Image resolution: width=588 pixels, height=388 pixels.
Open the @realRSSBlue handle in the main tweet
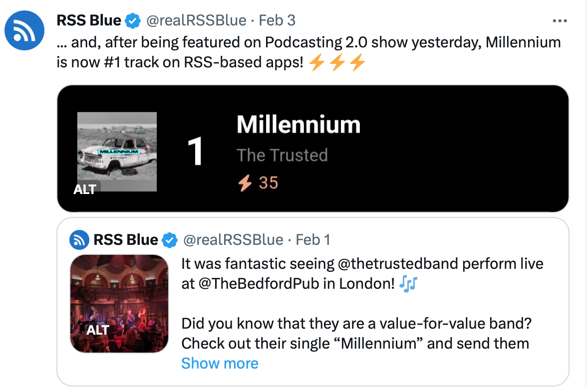click(196, 20)
